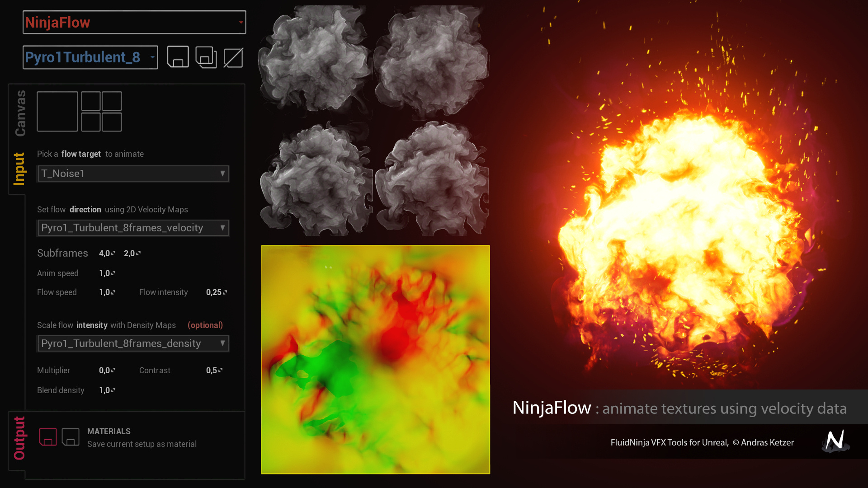
Task: Open the NinjaFlow mode dropdown
Action: (134, 22)
